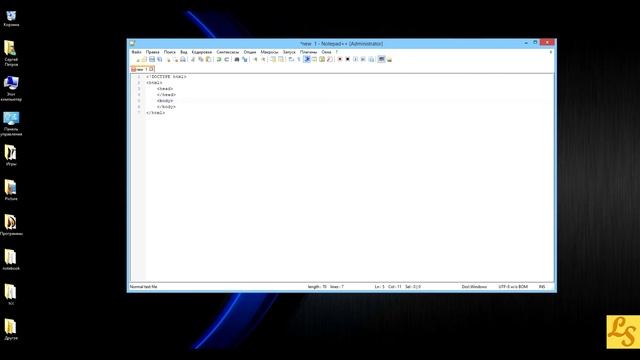This screenshot has width=640, height=360.
Task: Click the Save toolbar icon
Action: click(x=152, y=60)
